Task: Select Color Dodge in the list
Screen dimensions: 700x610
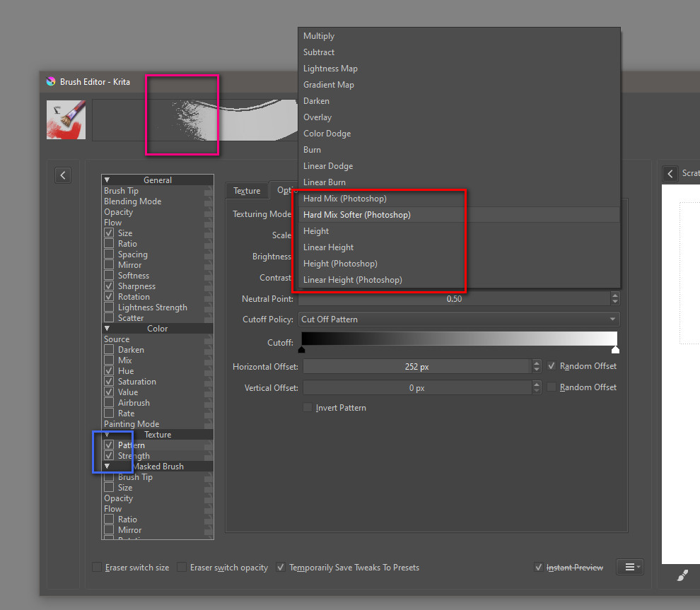Action: coord(459,134)
